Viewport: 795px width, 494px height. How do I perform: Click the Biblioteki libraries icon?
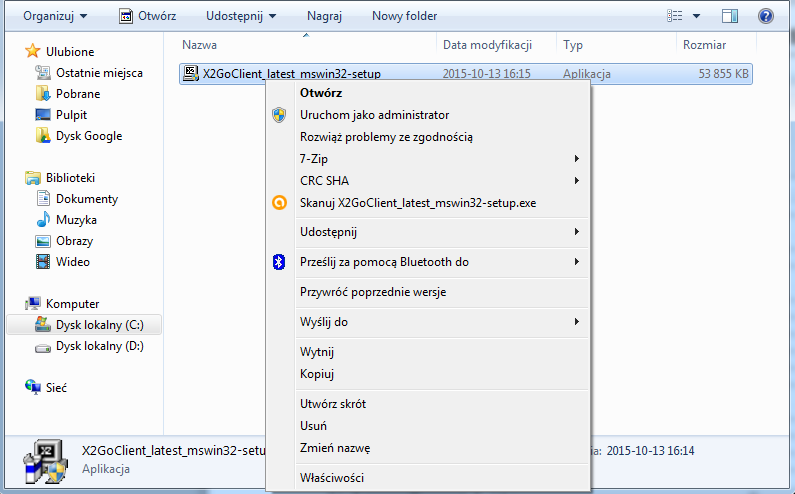33,178
